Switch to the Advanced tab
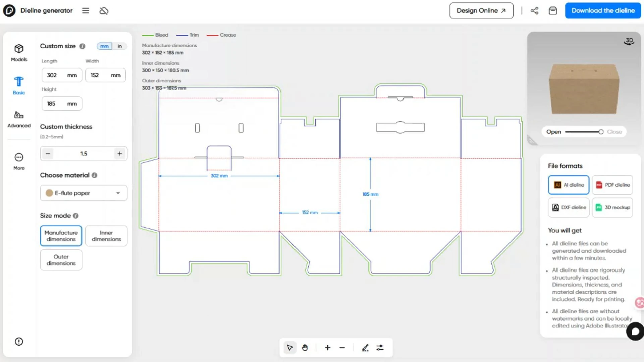 [19, 119]
